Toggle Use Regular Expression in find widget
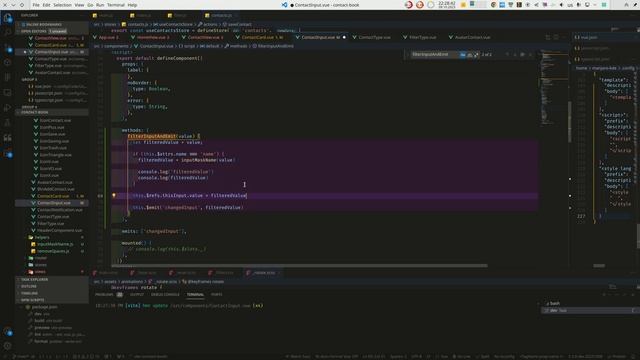The image size is (640, 360). (476, 54)
